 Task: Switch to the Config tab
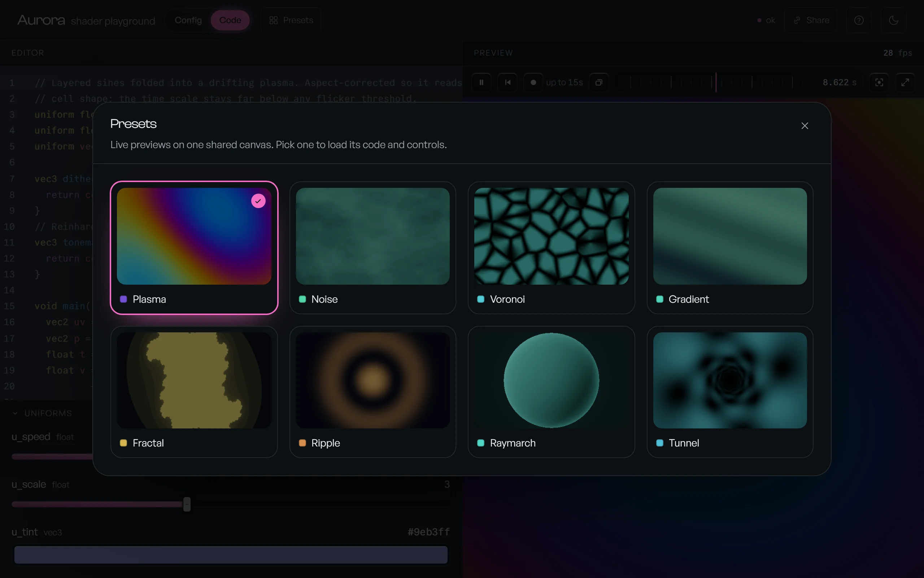pos(188,20)
